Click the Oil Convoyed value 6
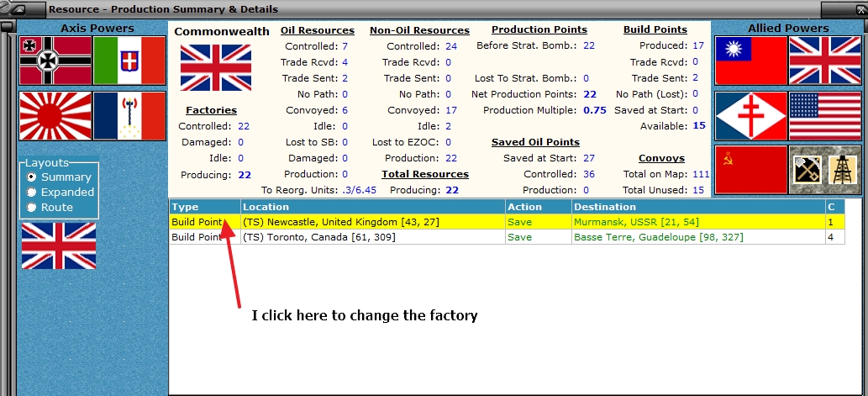 pos(345,110)
